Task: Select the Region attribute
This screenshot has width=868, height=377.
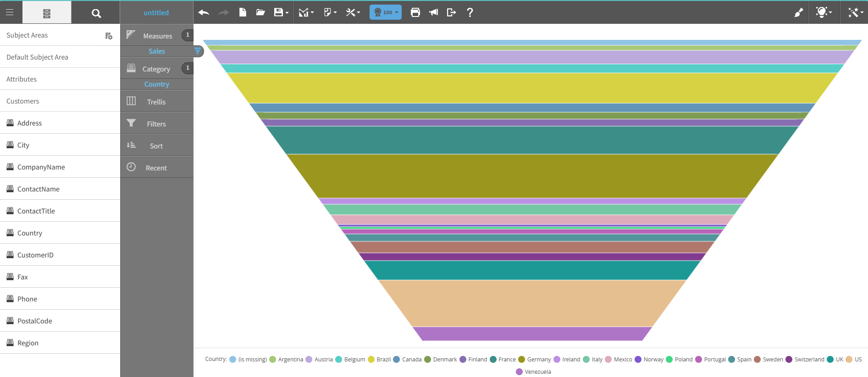Action: point(60,343)
